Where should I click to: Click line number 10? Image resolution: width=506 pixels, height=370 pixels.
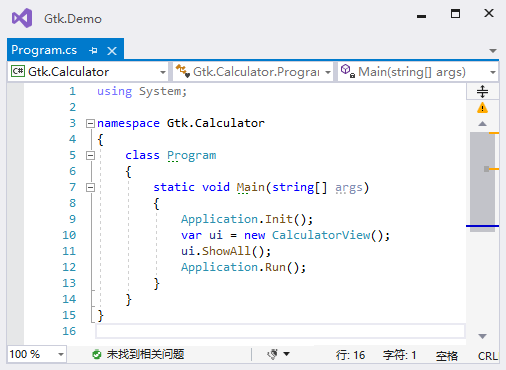coord(69,235)
